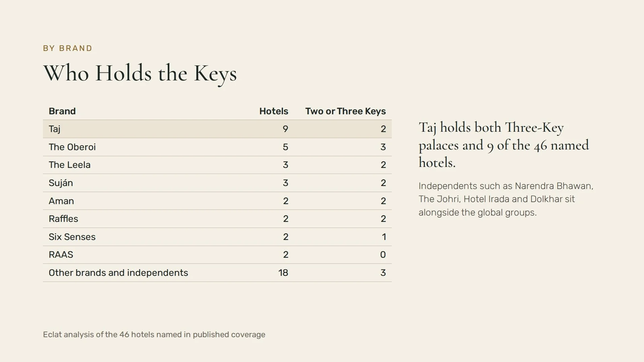Select the Raffles row
644x362 pixels.
(x=217, y=219)
